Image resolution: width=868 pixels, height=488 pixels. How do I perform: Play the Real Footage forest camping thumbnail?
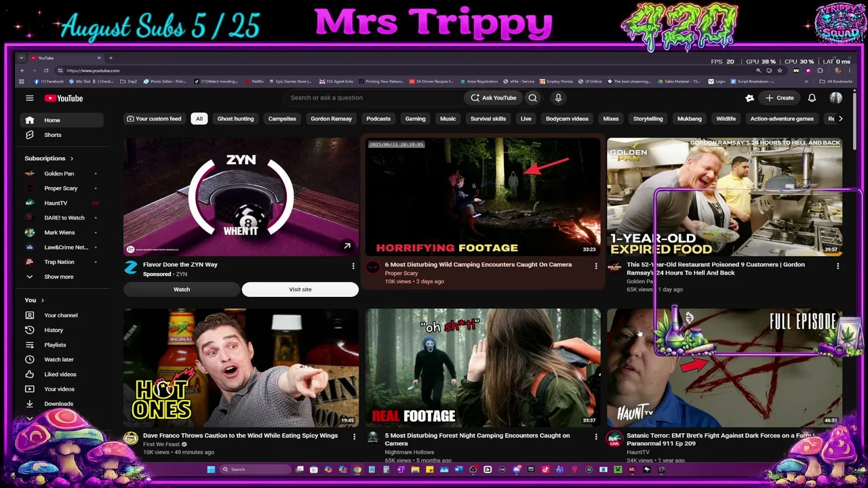(x=483, y=367)
